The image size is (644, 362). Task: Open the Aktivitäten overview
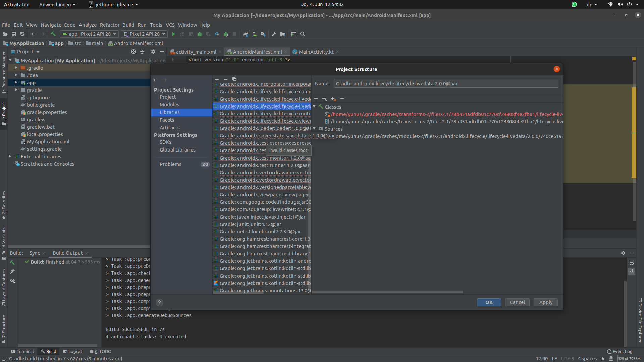click(x=16, y=4)
